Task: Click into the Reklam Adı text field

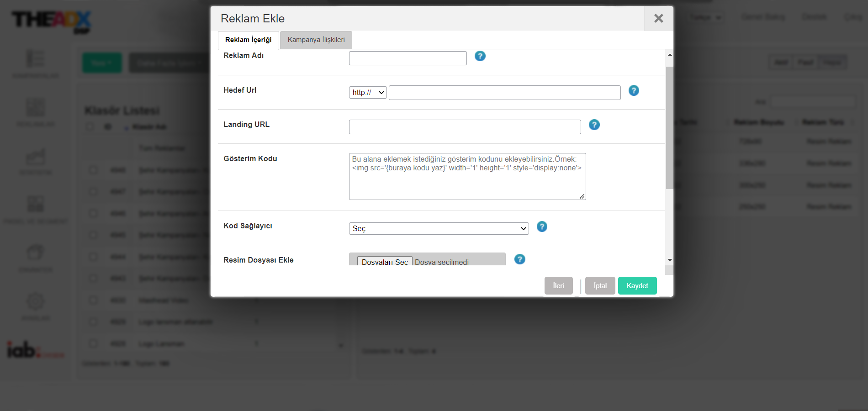Action: point(408,58)
